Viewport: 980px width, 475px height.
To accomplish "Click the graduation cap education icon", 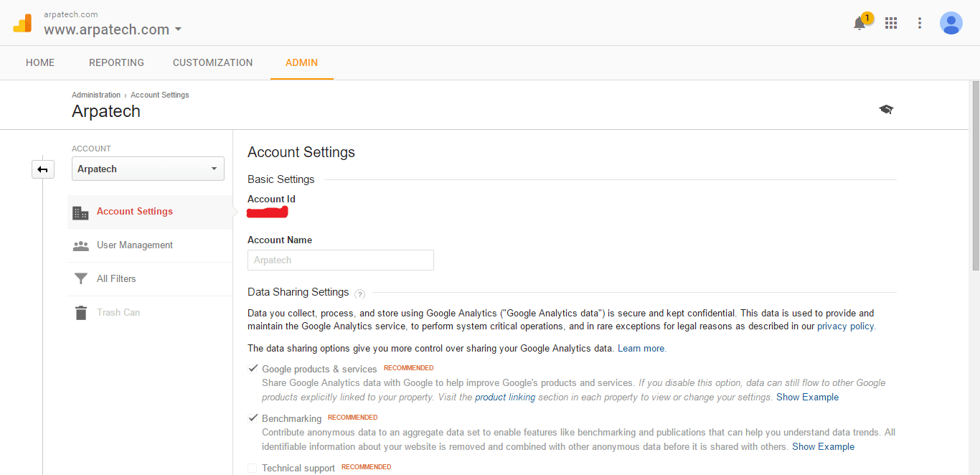I will (886, 109).
